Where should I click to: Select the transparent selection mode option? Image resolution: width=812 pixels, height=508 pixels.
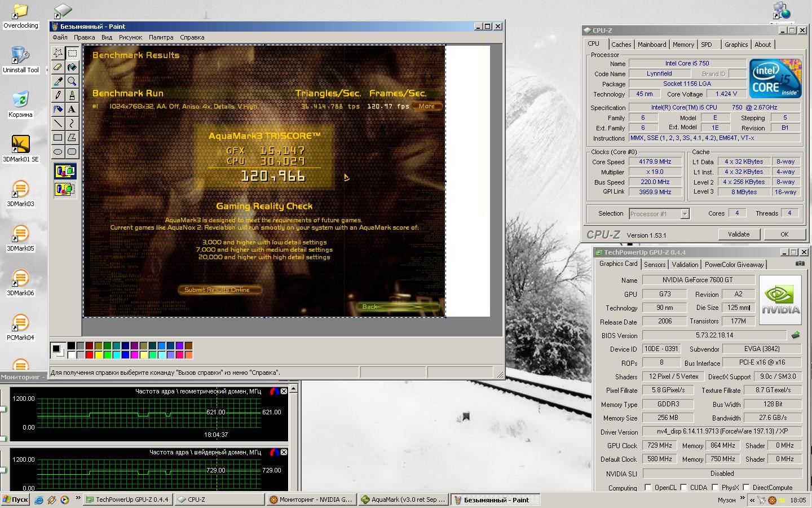[65, 189]
